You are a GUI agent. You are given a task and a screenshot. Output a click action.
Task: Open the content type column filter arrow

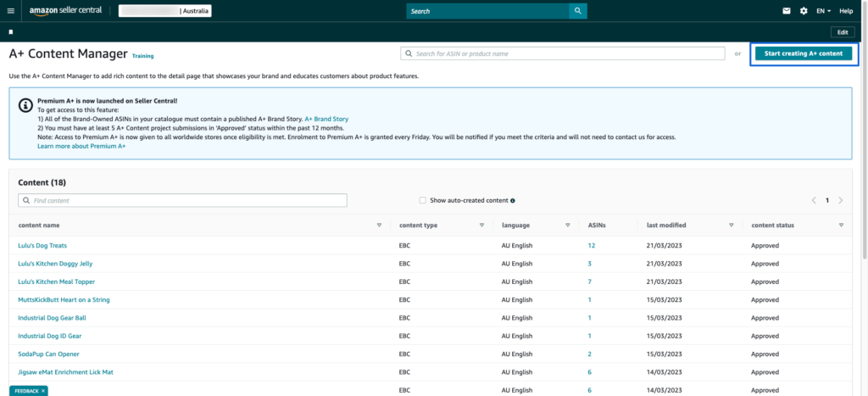click(481, 226)
